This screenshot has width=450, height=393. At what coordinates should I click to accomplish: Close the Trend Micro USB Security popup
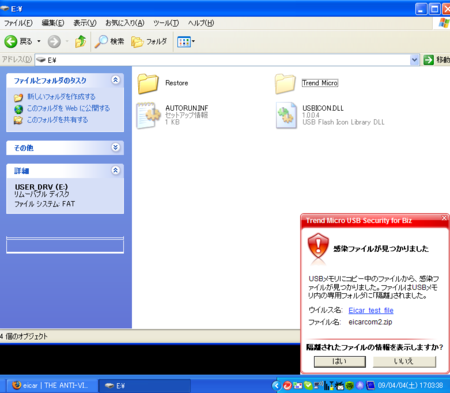click(444, 218)
